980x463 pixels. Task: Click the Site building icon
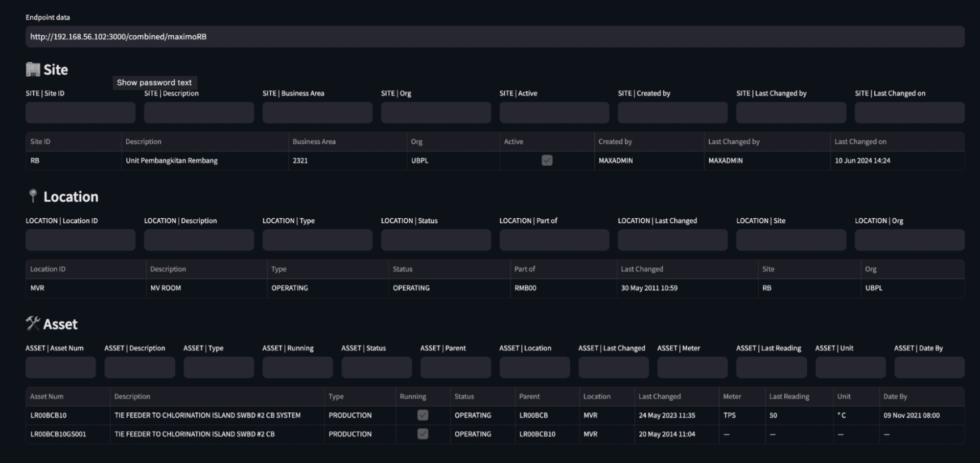coord(33,69)
